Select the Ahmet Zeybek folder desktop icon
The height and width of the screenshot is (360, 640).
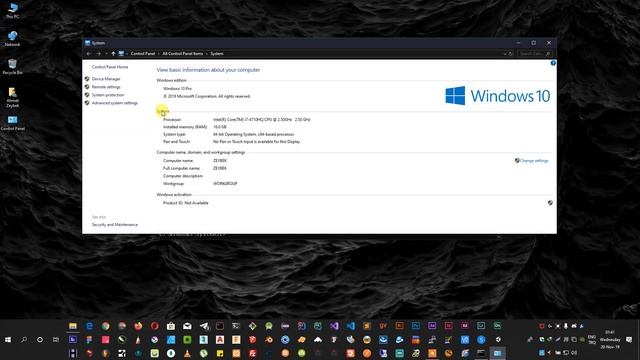point(12,97)
